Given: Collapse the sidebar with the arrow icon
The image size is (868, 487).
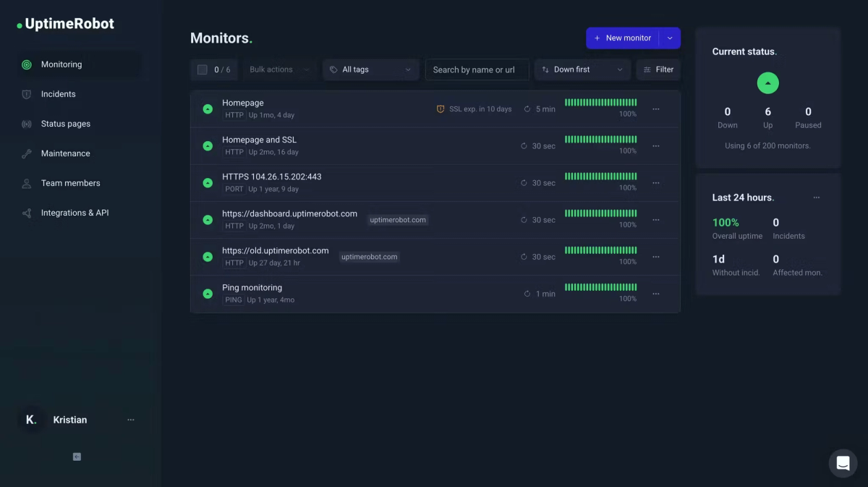Looking at the screenshot, I should pyautogui.click(x=77, y=457).
